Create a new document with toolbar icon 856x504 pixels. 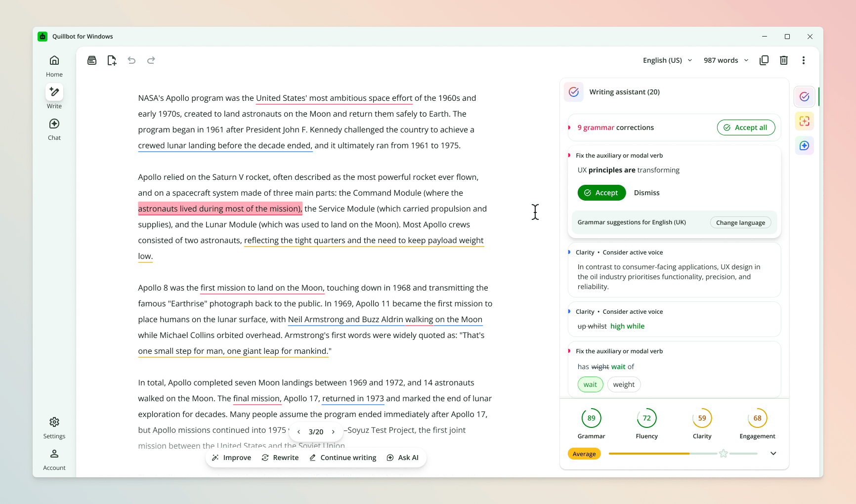112,60
